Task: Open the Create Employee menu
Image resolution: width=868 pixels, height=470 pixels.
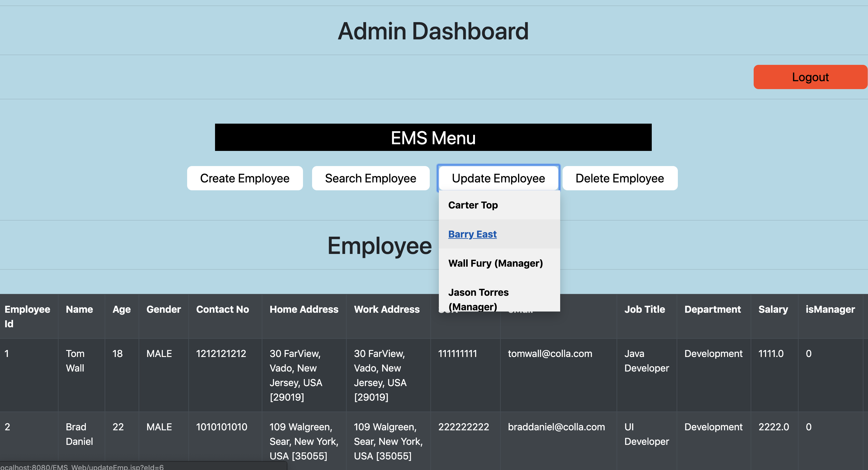Action: [x=245, y=178]
